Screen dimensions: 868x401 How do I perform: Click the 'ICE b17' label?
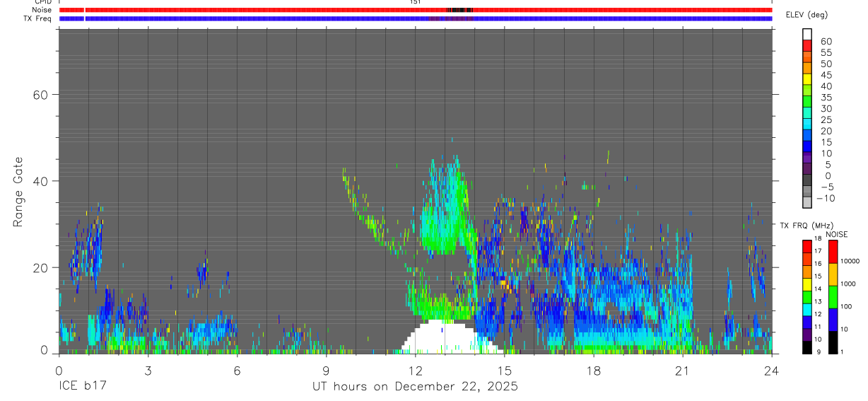[x=82, y=386]
